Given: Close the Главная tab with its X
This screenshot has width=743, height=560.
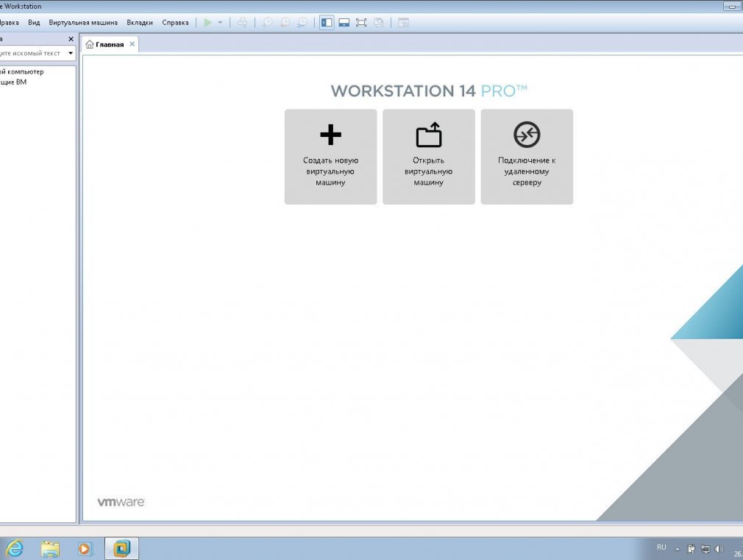Looking at the screenshot, I should tap(132, 44).
